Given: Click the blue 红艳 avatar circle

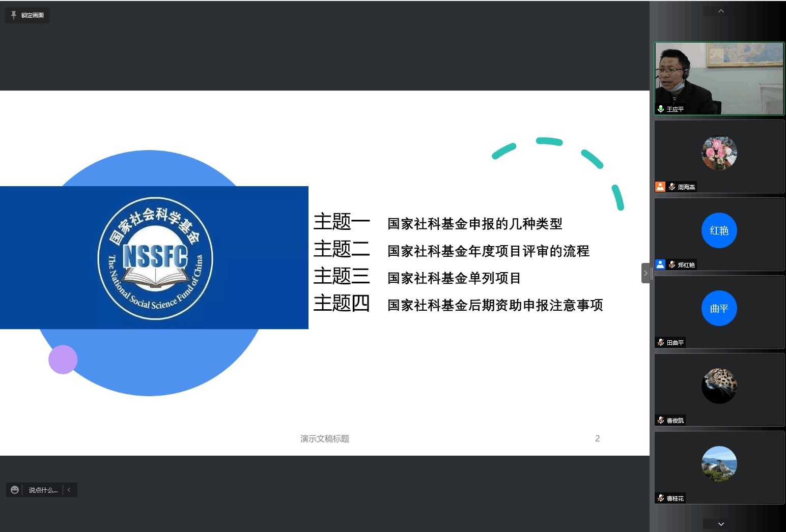Looking at the screenshot, I should (719, 230).
